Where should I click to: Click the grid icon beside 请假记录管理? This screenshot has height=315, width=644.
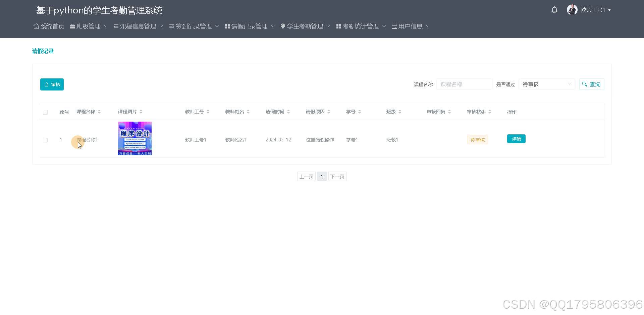point(227,26)
